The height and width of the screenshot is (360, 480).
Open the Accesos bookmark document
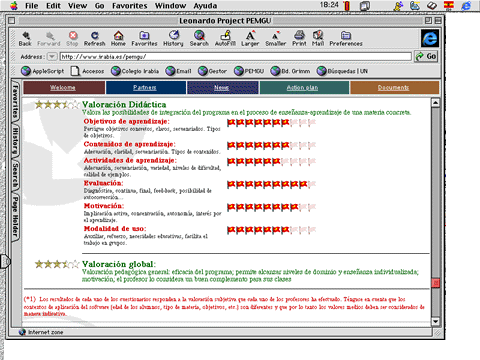[x=88, y=71]
